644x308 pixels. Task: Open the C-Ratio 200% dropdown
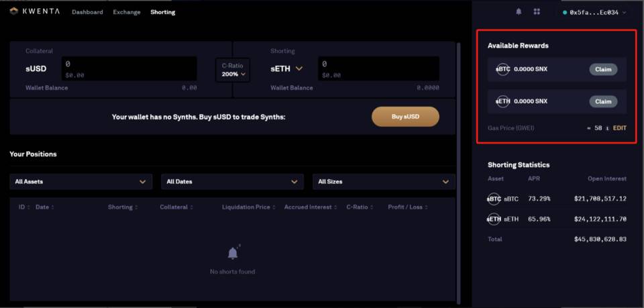tap(232, 70)
